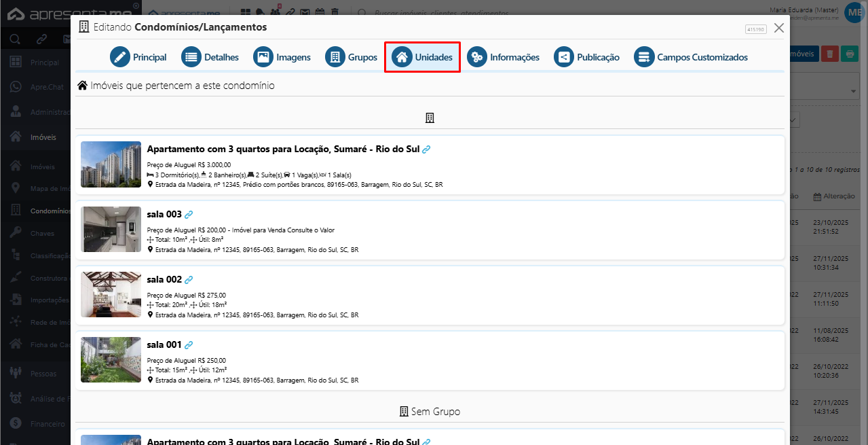The height and width of the screenshot is (445, 868).
Task: Open the Campos Customizados tab
Action: pyautogui.click(x=691, y=57)
